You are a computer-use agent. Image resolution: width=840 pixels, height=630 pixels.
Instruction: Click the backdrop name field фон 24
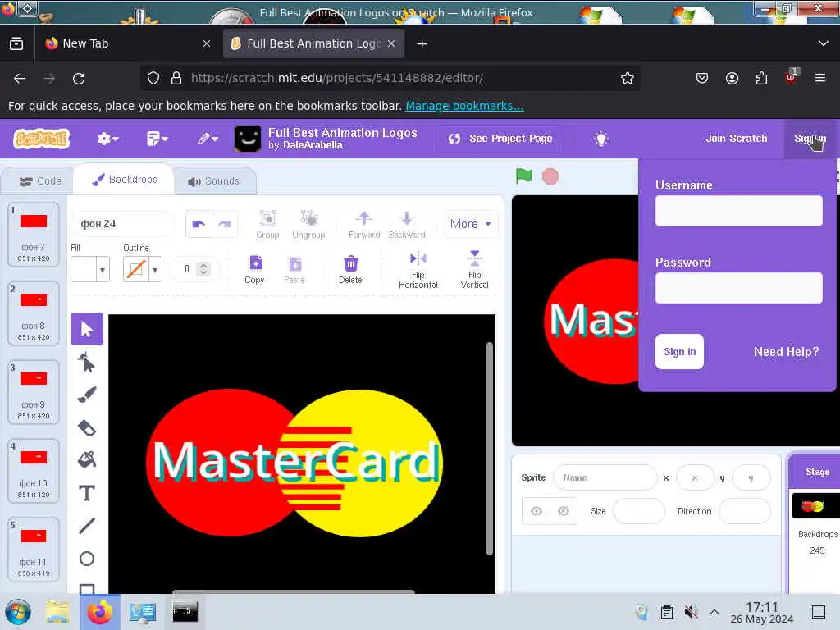(123, 224)
